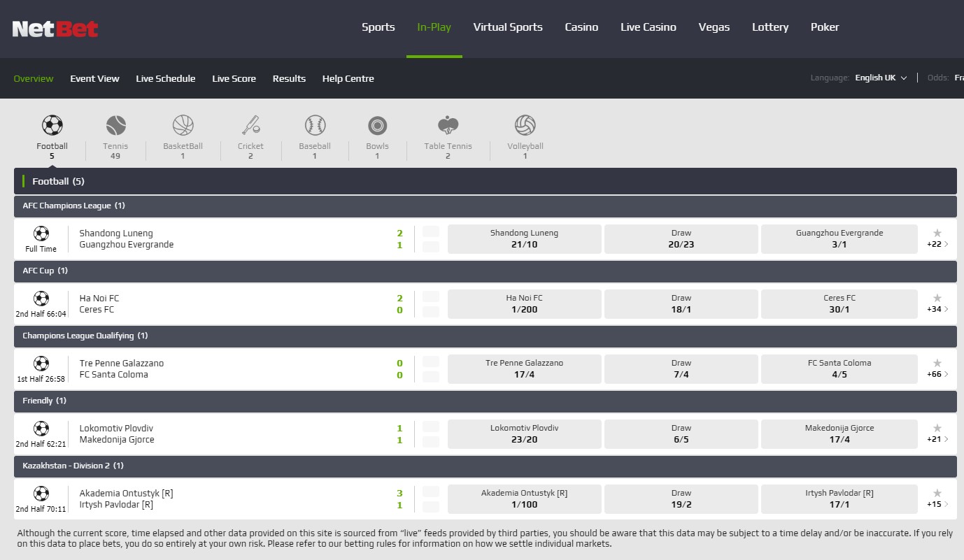The height and width of the screenshot is (560, 964).
Task: Click football icon of Shandong Luneng match
Action: point(41,234)
